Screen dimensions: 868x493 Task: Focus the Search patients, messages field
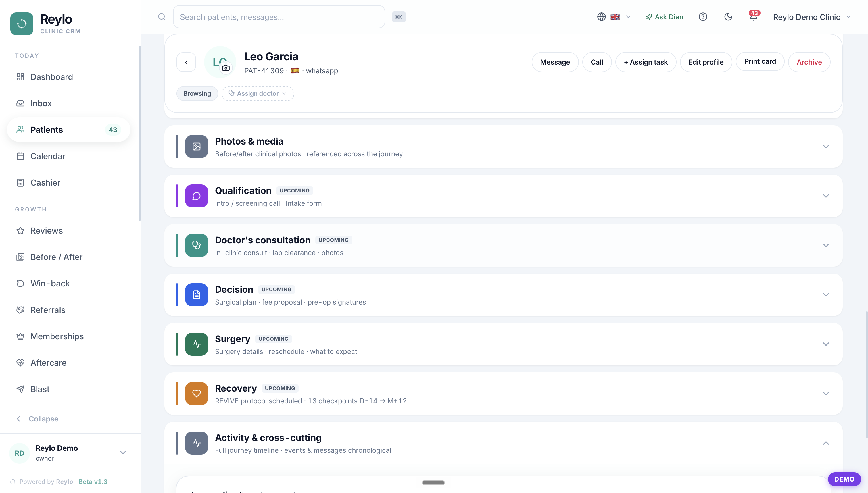279,17
